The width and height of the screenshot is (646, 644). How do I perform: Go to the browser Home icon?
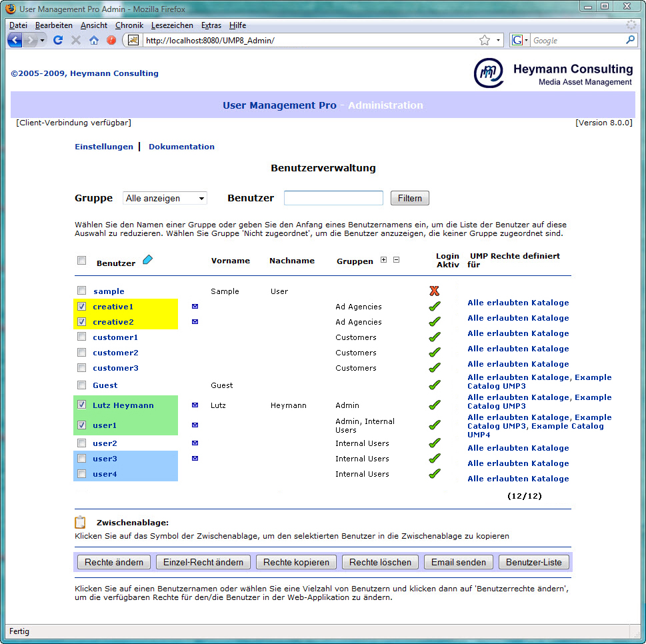[x=94, y=40]
